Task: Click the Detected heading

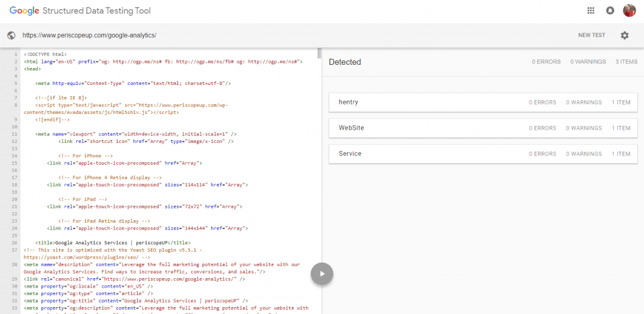Action: (345, 62)
